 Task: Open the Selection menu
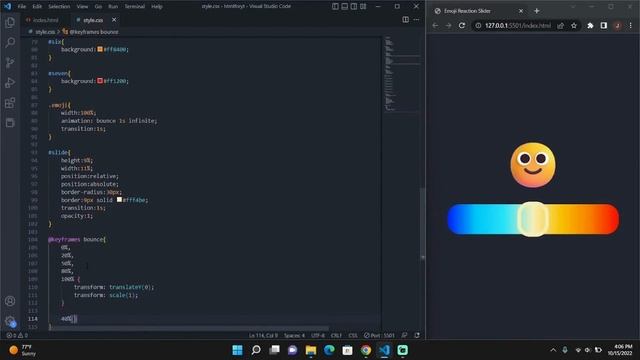point(59,7)
